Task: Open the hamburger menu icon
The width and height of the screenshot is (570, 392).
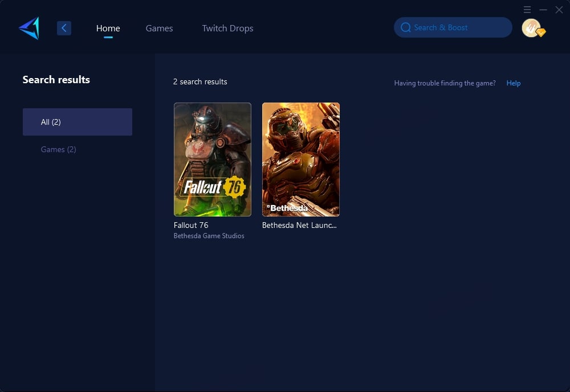Action: (527, 10)
